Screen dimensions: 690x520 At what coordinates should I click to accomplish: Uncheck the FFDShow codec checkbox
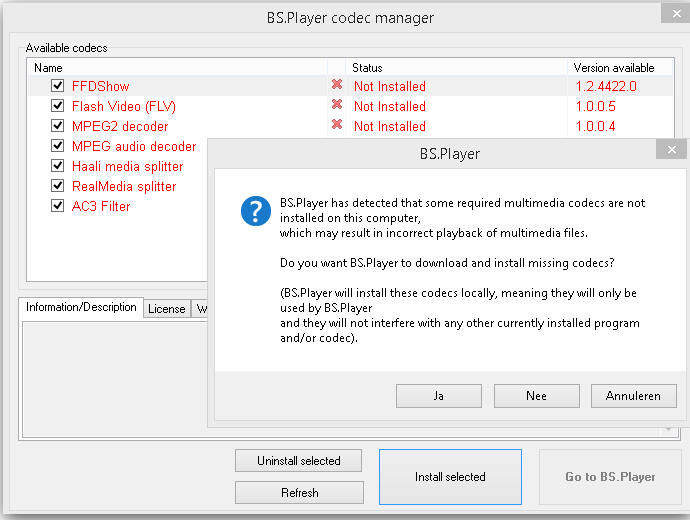pyautogui.click(x=58, y=86)
